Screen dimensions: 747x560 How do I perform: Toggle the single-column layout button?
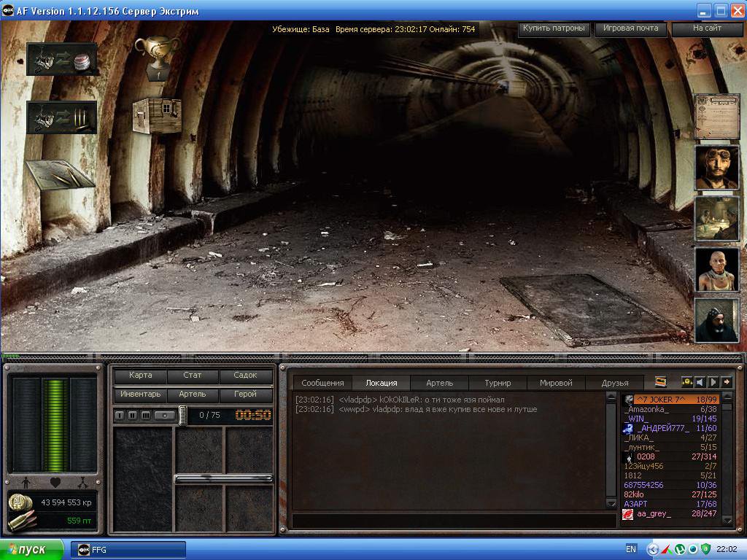coord(120,415)
